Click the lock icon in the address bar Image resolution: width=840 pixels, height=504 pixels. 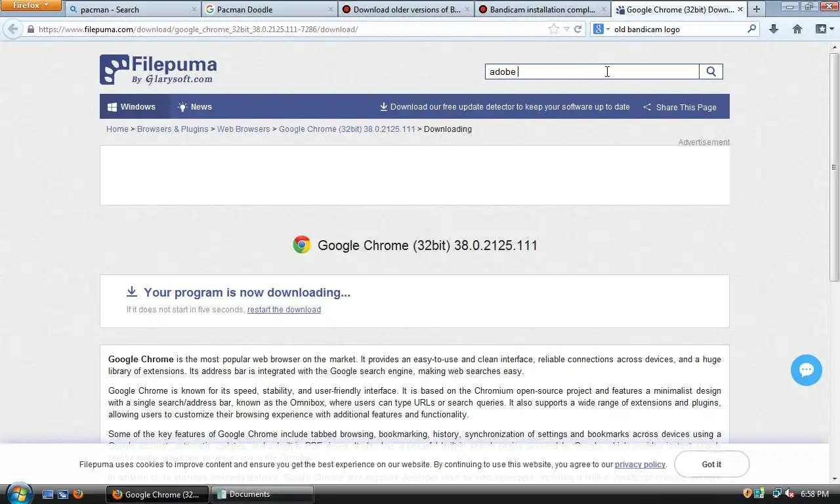pos(31,29)
